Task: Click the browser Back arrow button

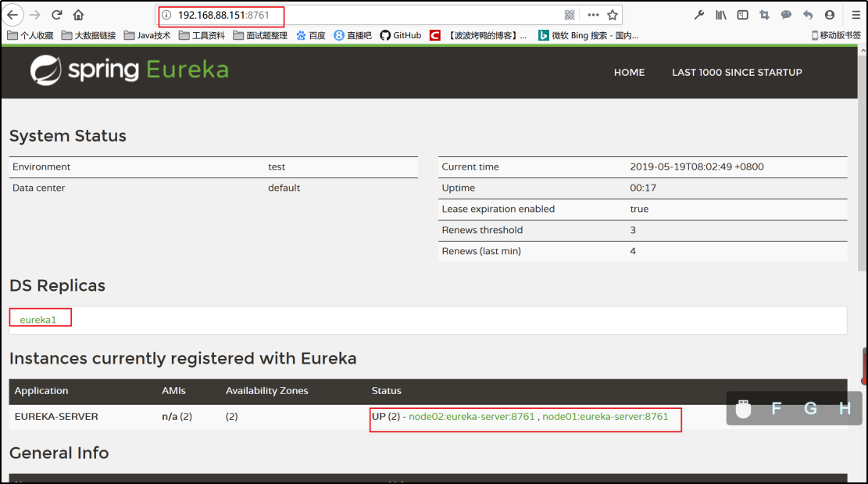Action: pos(13,15)
